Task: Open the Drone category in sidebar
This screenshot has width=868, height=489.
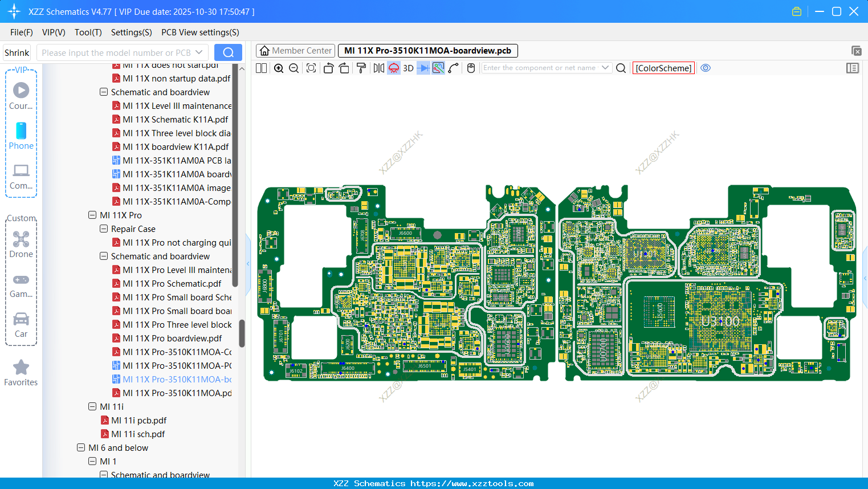Action: click(x=21, y=244)
